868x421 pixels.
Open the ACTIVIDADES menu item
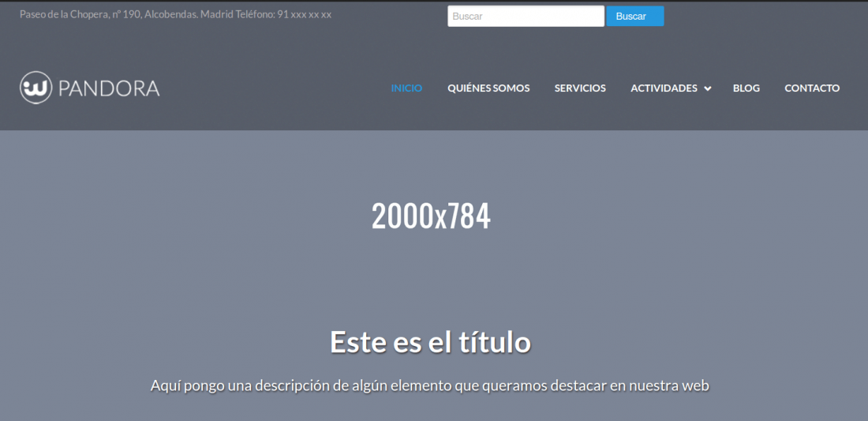[664, 88]
